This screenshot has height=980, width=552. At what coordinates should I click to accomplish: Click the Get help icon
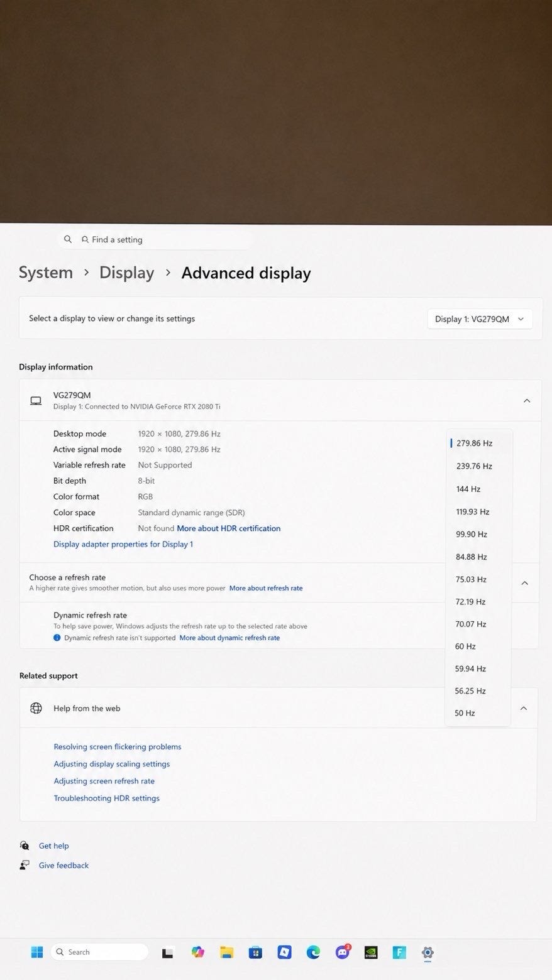[x=25, y=846]
